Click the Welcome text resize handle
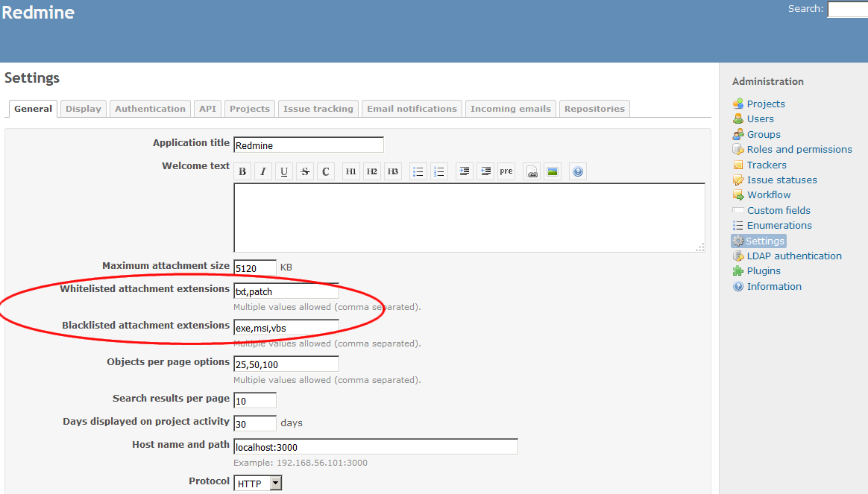This screenshot has width=868, height=494. point(700,247)
